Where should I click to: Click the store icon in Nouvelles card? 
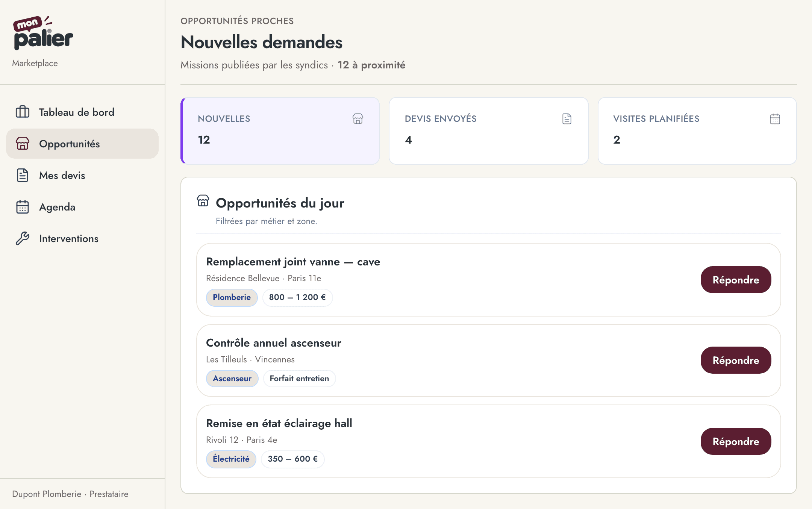pyautogui.click(x=358, y=118)
